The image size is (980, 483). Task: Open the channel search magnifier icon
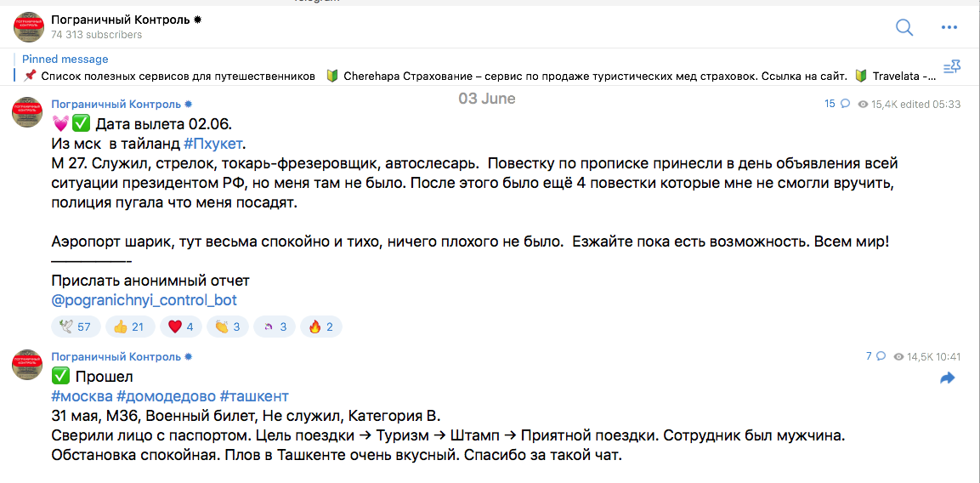(x=904, y=27)
